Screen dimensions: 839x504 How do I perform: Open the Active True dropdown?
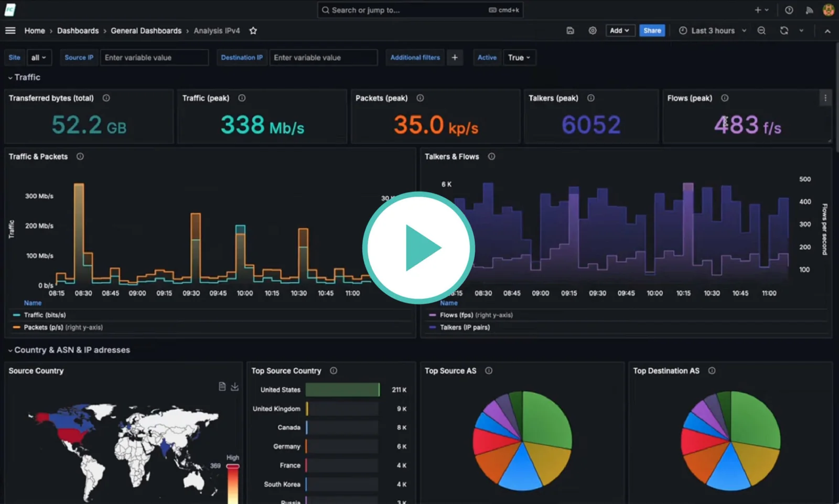tap(519, 58)
